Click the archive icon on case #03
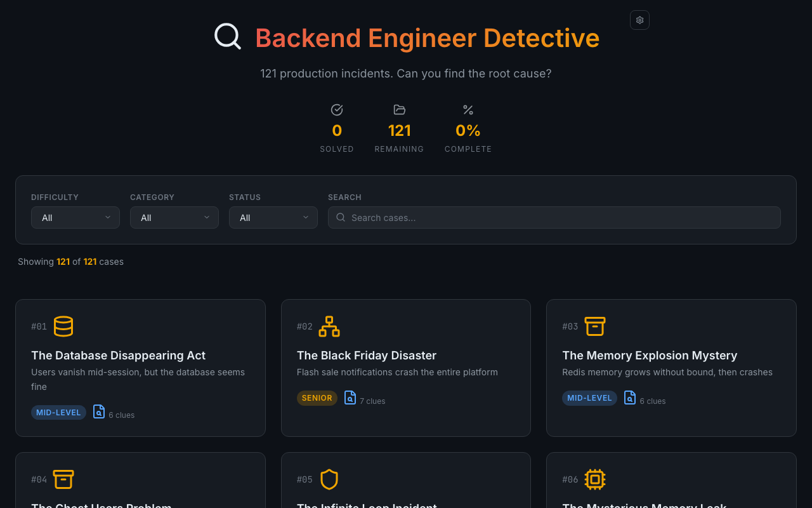Screen dimensions: 812x508 coord(595,326)
